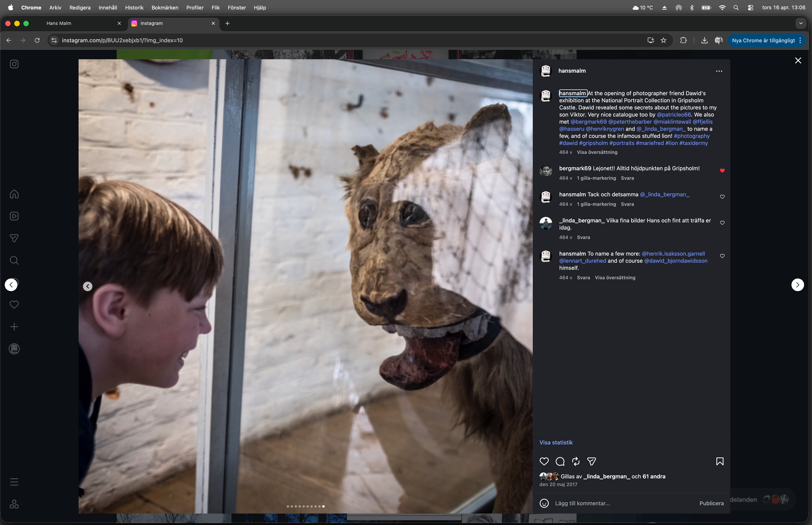Open Reels from the left sidebar
This screenshot has width=812, height=525.
(x=14, y=216)
